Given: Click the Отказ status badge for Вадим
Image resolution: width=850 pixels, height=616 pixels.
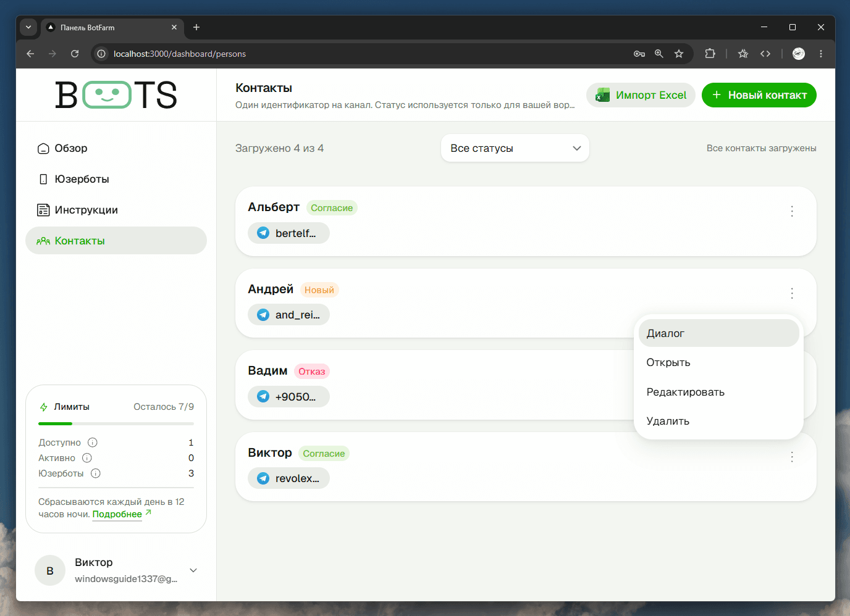Looking at the screenshot, I should 312,372.
